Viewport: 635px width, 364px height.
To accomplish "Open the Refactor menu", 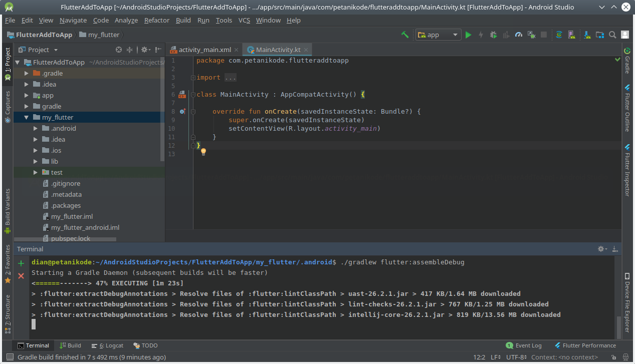I will pos(156,21).
